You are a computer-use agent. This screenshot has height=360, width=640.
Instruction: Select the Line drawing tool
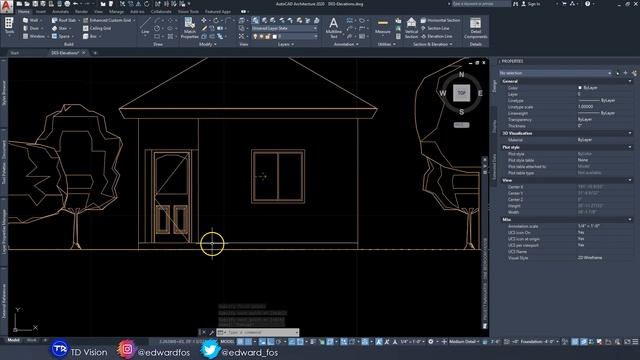coord(145,26)
